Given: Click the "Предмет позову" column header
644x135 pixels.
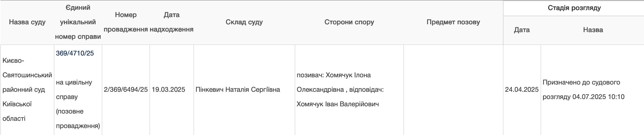Looking at the screenshot, I should pyautogui.click(x=453, y=22).
